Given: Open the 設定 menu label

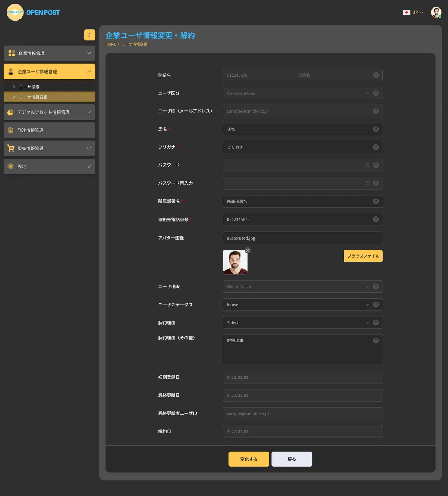Looking at the screenshot, I should (22, 166).
